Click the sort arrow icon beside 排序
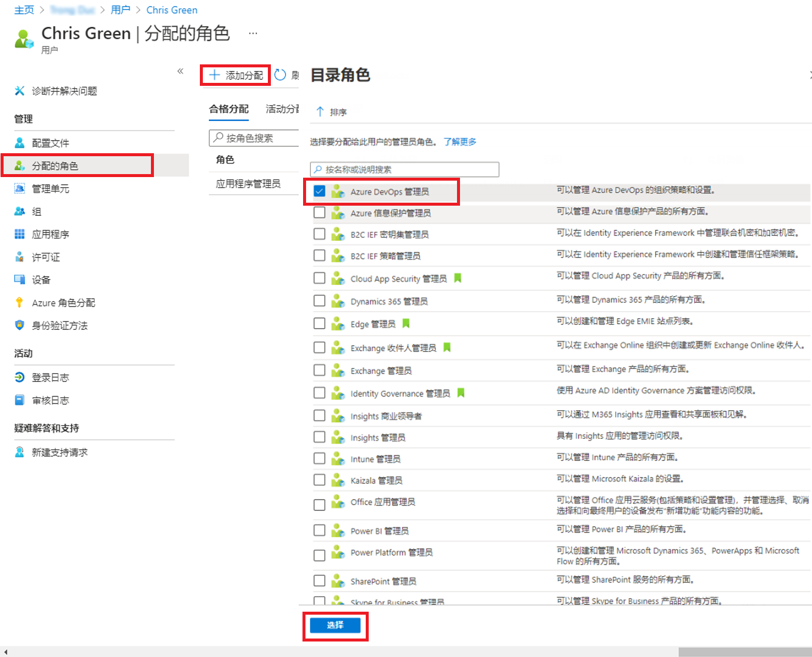The height and width of the screenshot is (657, 812). click(320, 111)
